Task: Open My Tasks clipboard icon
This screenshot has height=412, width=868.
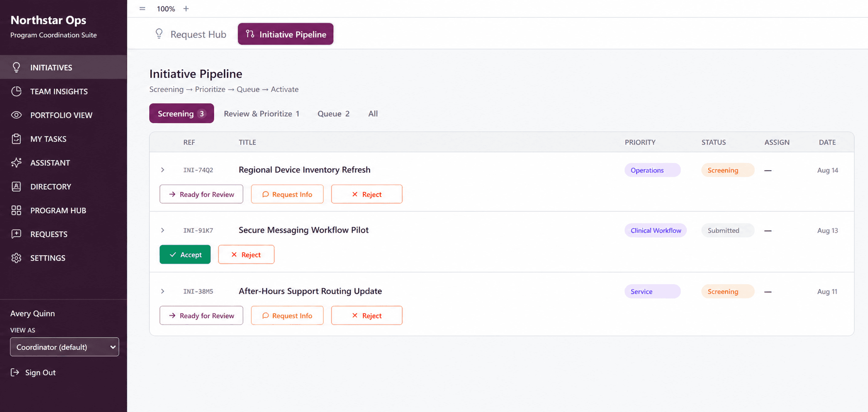Action: click(x=16, y=139)
